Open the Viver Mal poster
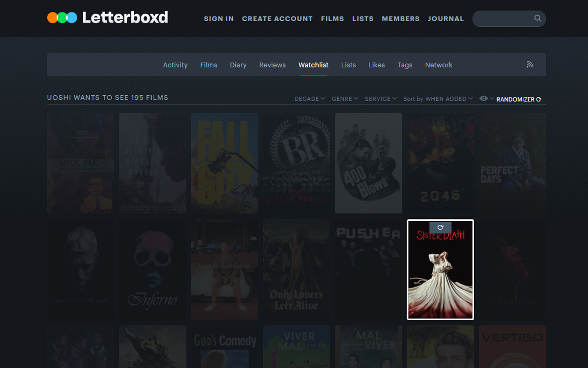 296,347
